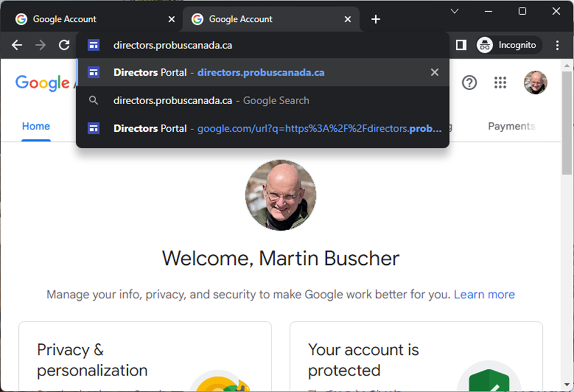This screenshot has height=392, width=574.
Task: Choose directors.probuscanada.ca Google Search suggestion
Action: 263,100
